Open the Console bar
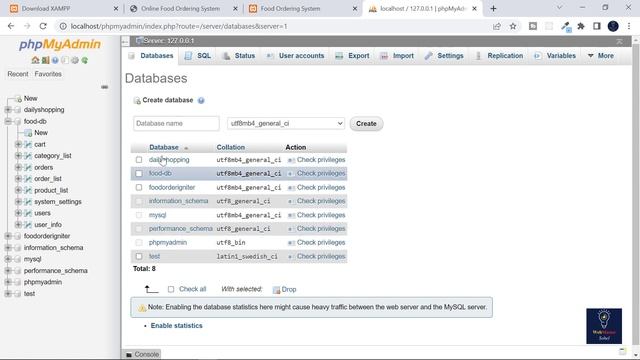Image resolution: width=640 pixels, height=360 pixels. click(x=142, y=354)
